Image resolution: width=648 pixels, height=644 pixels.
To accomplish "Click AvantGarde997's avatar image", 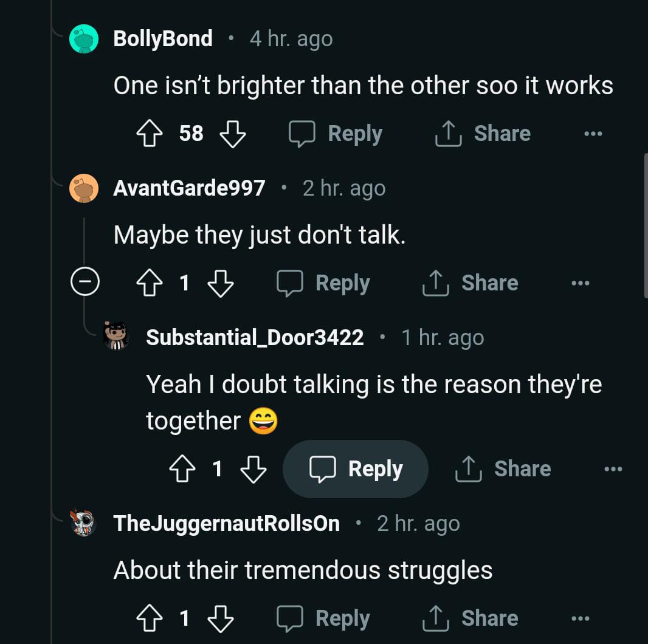I will point(84,188).
